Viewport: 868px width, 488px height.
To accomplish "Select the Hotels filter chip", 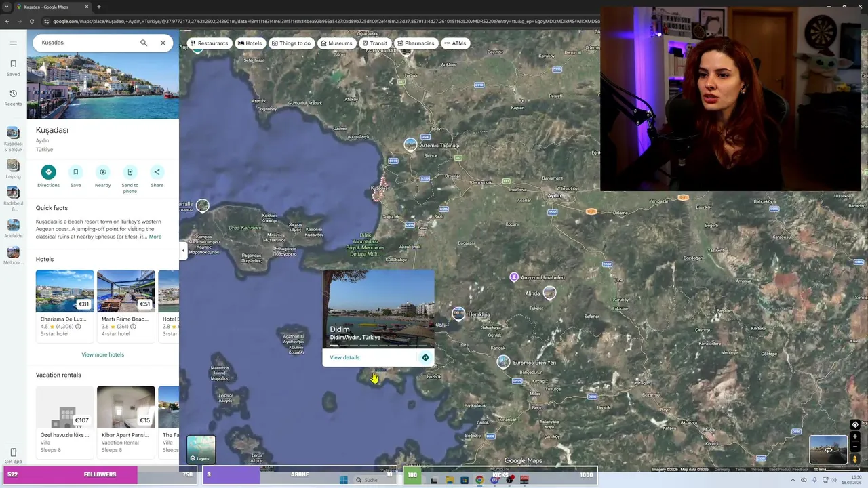I will [250, 43].
